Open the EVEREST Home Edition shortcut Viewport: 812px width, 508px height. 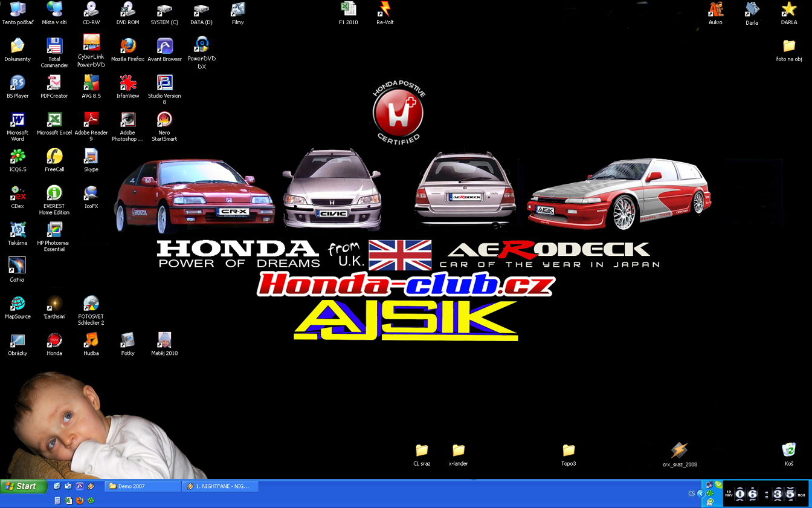tap(54, 194)
